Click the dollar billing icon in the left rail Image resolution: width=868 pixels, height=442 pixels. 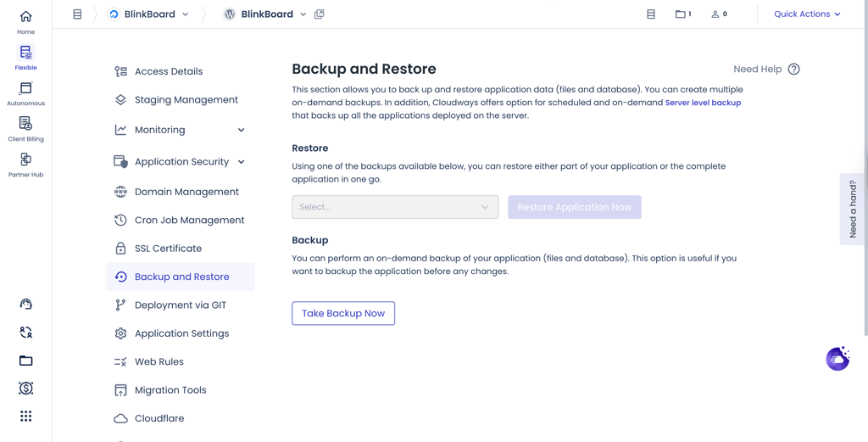25,389
